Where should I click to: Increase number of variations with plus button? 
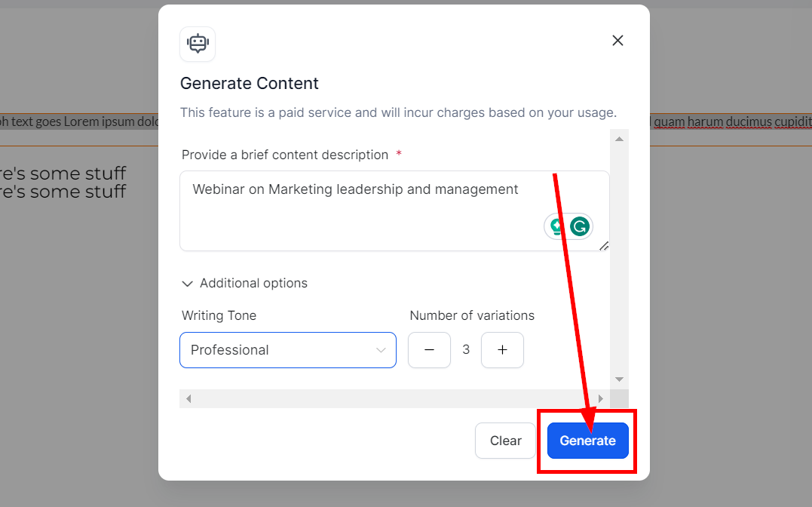tap(502, 350)
